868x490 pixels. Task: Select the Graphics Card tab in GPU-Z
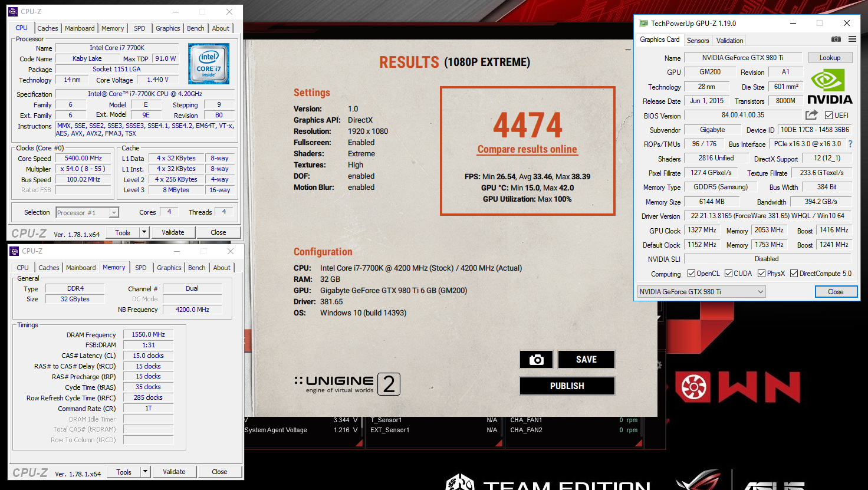[660, 40]
